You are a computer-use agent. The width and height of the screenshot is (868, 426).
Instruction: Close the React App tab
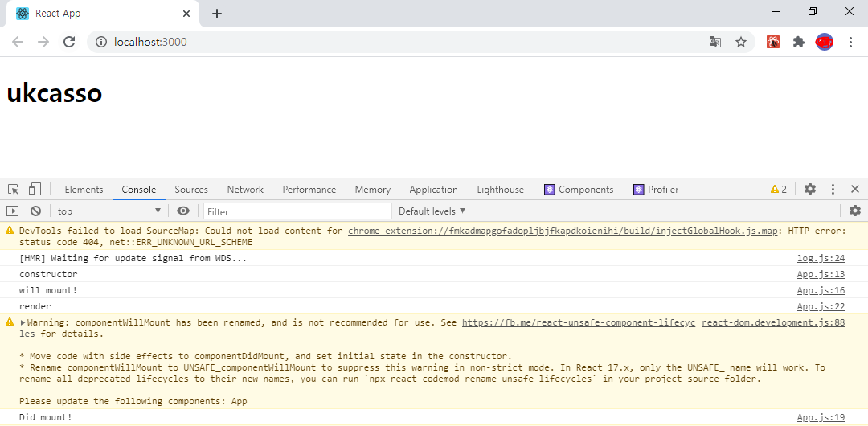click(186, 14)
